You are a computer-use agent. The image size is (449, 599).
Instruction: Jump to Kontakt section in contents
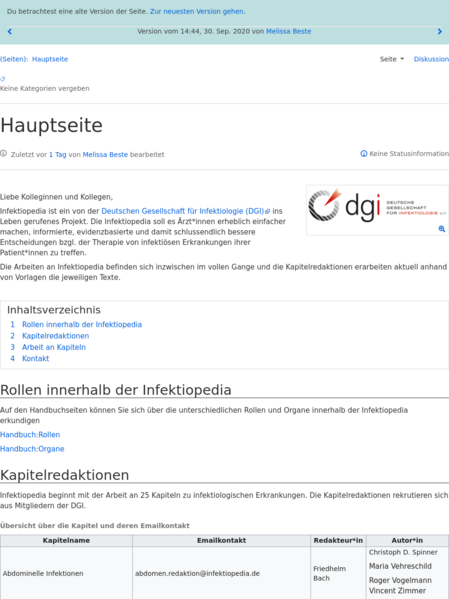tap(36, 359)
